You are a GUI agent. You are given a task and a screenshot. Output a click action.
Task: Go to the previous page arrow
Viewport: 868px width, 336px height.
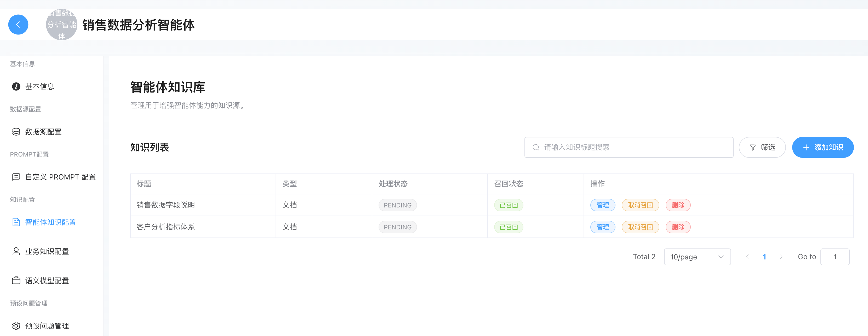point(747,257)
